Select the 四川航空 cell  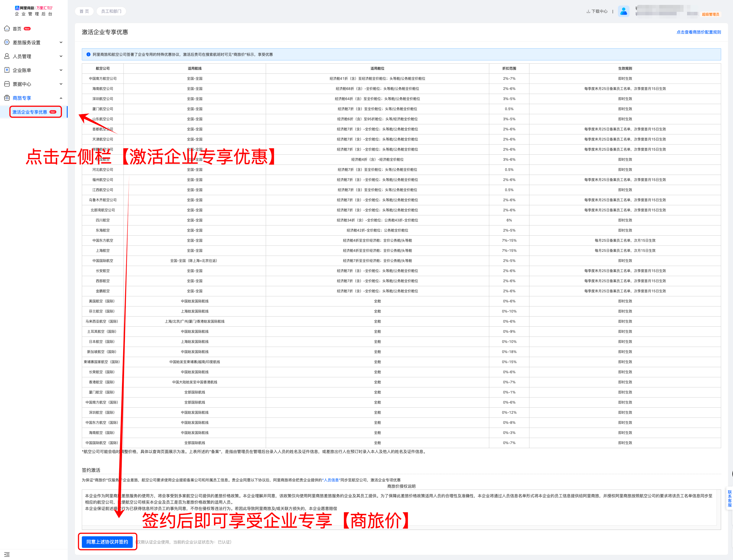(103, 220)
